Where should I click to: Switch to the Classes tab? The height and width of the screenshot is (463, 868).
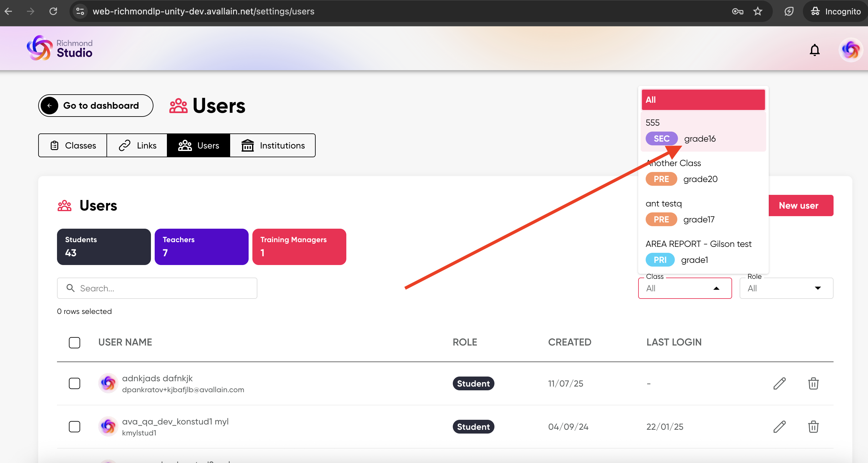pyautogui.click(x=73, y=145)
